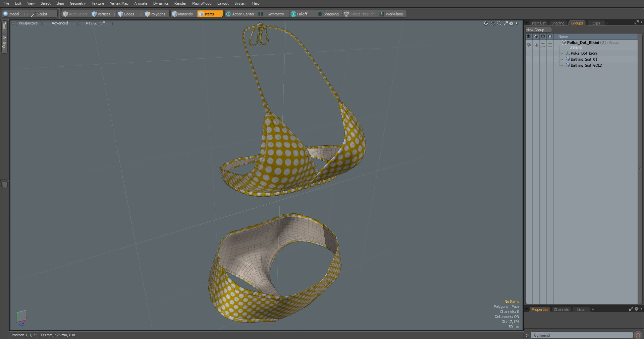Image resolution: width=644 pixels, height=339 pixels.
Task: Maximize the Groups panel
Action: click(x=636, y=23)
